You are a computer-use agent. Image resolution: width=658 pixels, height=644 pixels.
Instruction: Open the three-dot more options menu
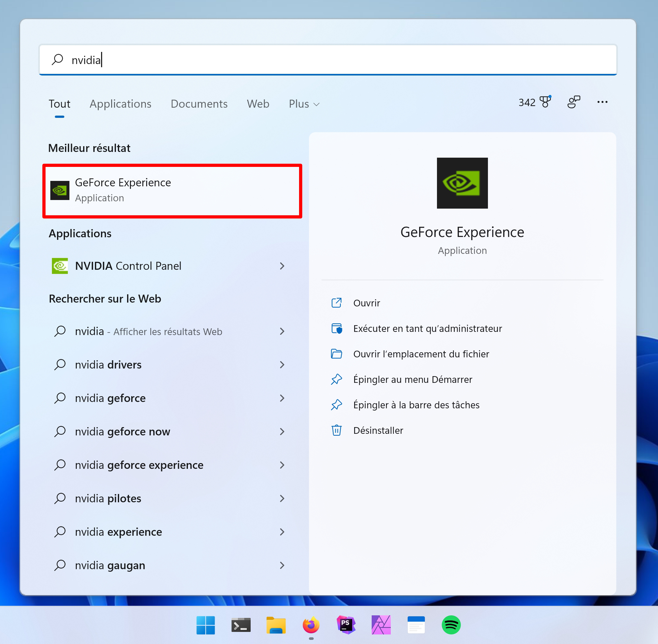[x=602, y=102]
